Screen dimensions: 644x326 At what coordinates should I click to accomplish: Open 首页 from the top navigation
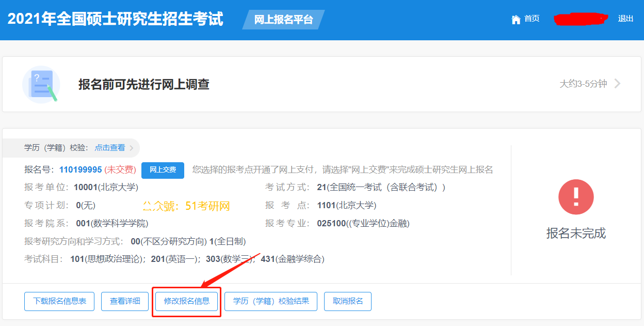coord(531,19)
